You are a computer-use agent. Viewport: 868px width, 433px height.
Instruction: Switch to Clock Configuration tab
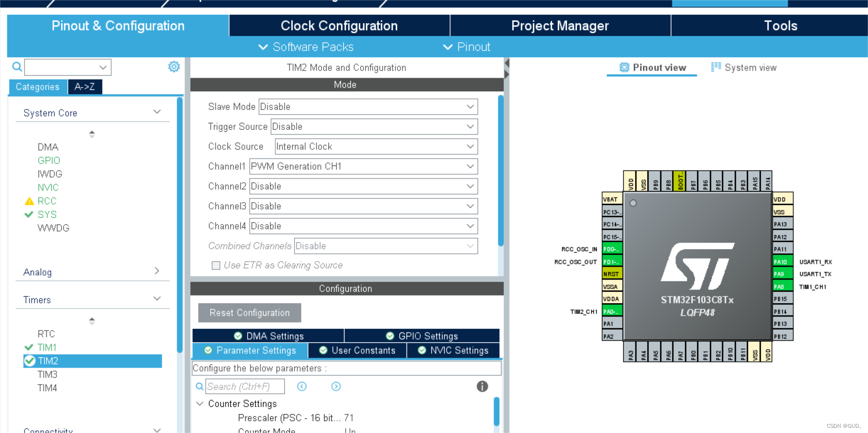339,26
